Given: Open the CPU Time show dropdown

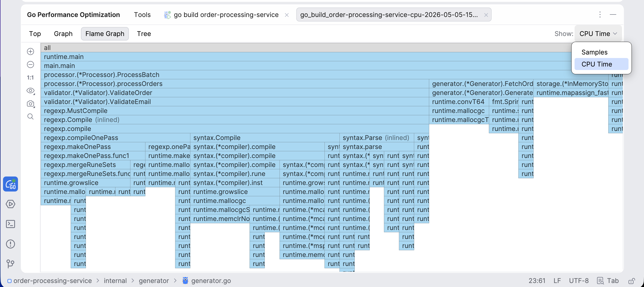Looking at the screenshot, I should tap(598, 34).
